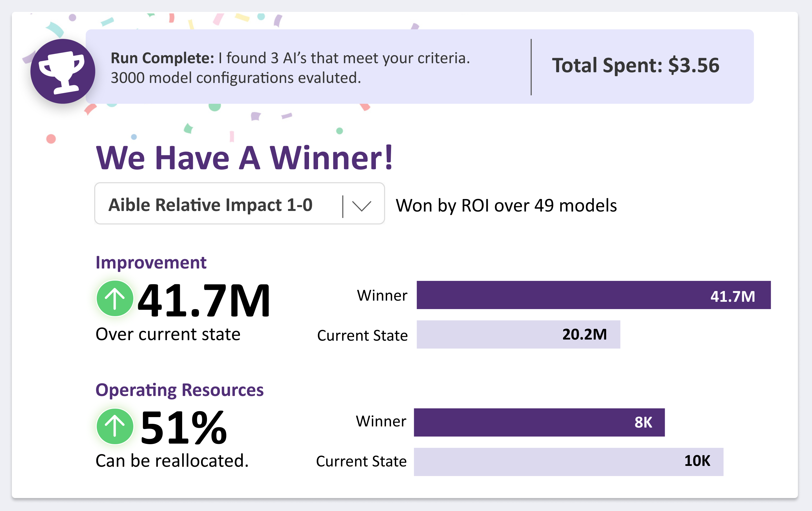Image resolution: width=812 pixels, height=511 pixels.
Task: Select the Current State 10K bar
Action: [568, 462]
